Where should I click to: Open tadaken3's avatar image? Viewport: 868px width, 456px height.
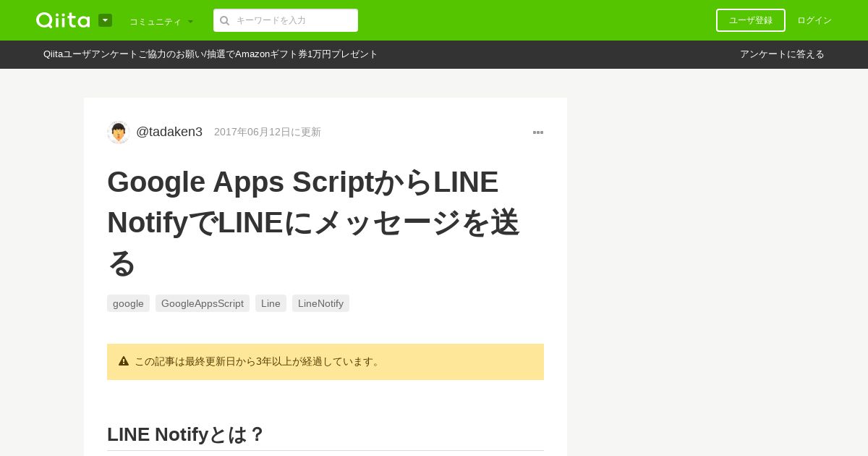point(119,132)
